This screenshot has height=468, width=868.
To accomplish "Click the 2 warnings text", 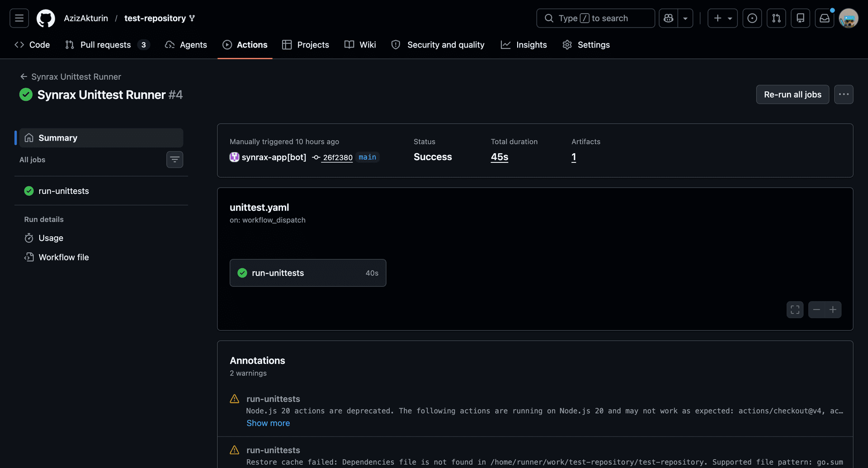I will [x=248, y=373].
